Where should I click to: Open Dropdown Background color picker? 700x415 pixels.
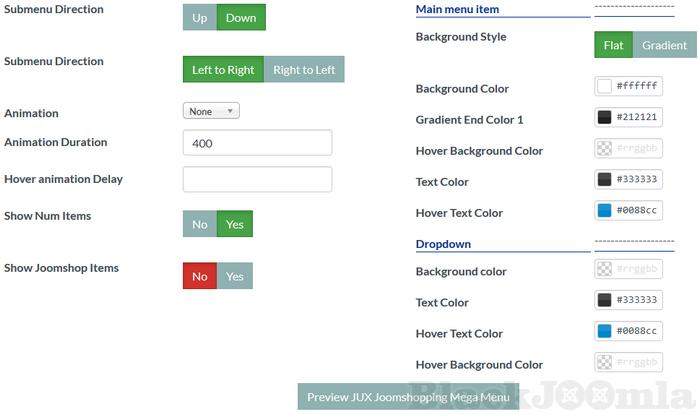pos(604,269)
